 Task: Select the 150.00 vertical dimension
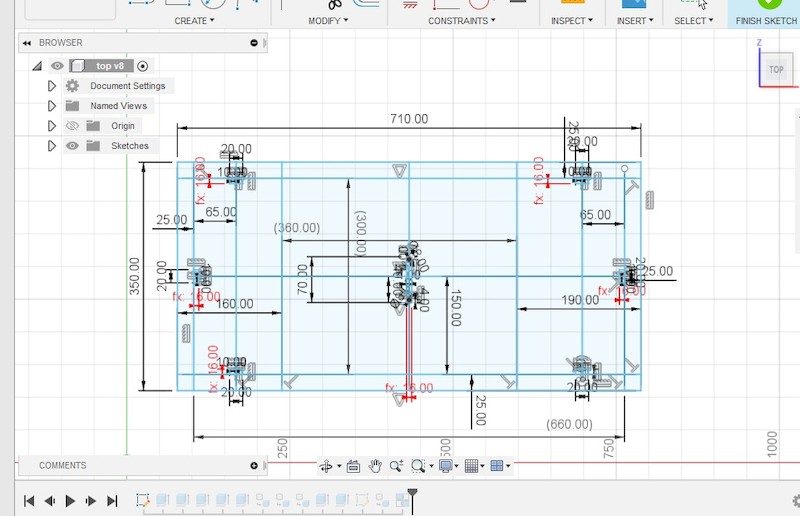pos(456,308)
